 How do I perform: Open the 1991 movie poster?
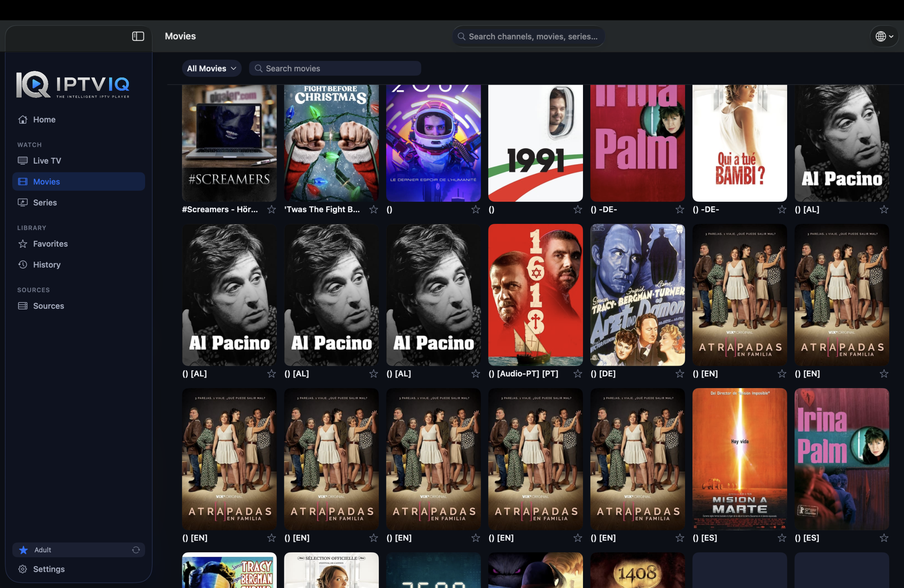pos(536,143)
